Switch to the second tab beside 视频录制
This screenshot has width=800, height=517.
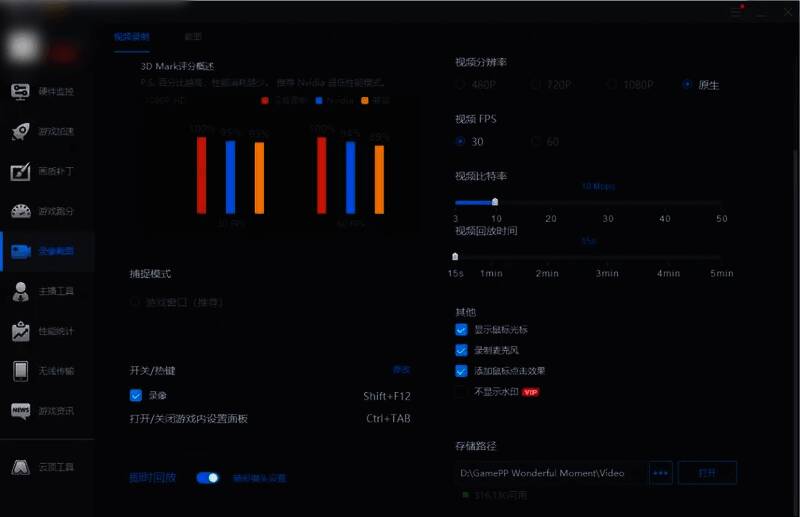pos(193,37)
